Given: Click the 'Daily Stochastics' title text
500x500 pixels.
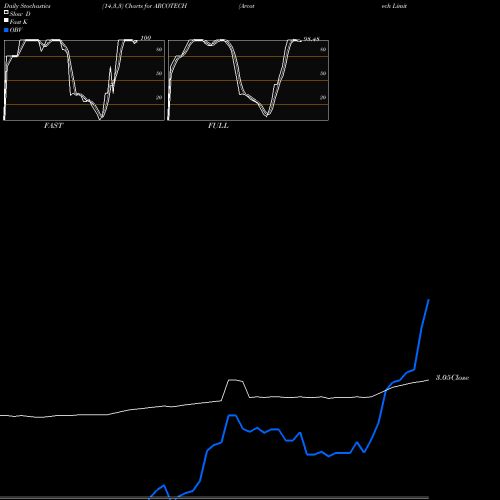Looking at the screenshot, I should click(27, 6).
